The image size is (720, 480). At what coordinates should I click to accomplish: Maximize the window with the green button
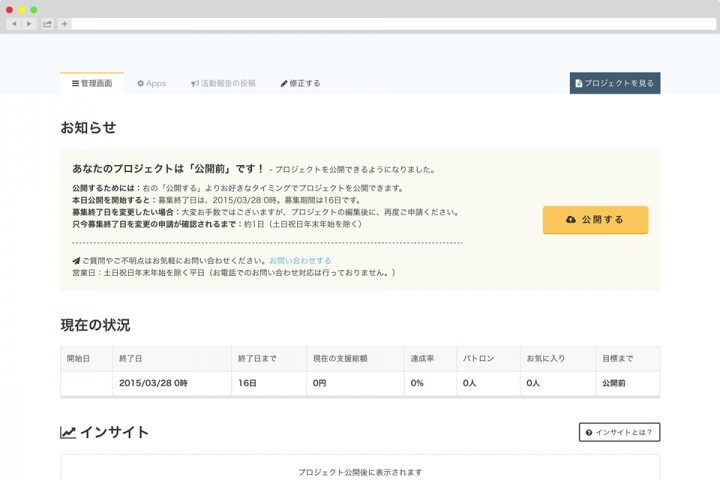(34, 10)
